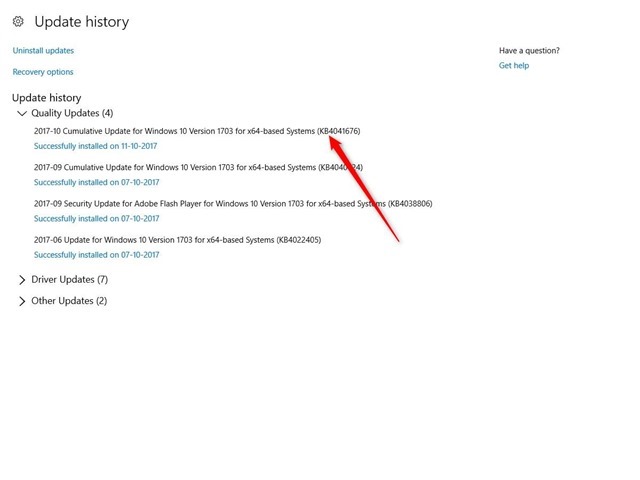Select the 2017-09 Cumulative Update entry

198,168
